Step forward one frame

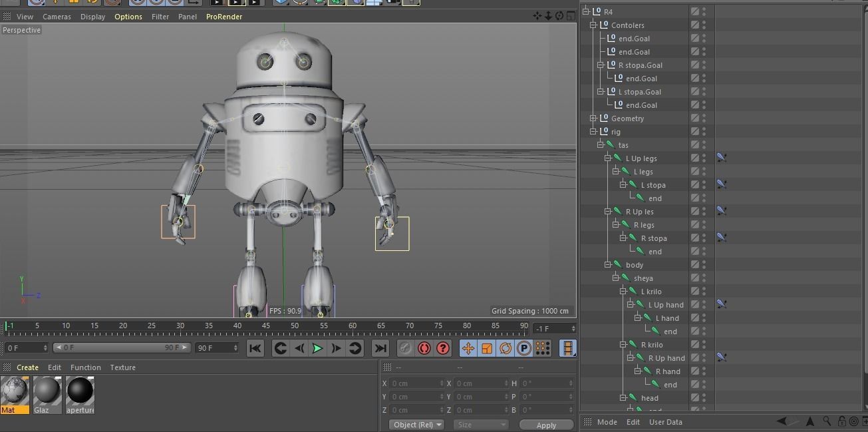click(337, 348)
